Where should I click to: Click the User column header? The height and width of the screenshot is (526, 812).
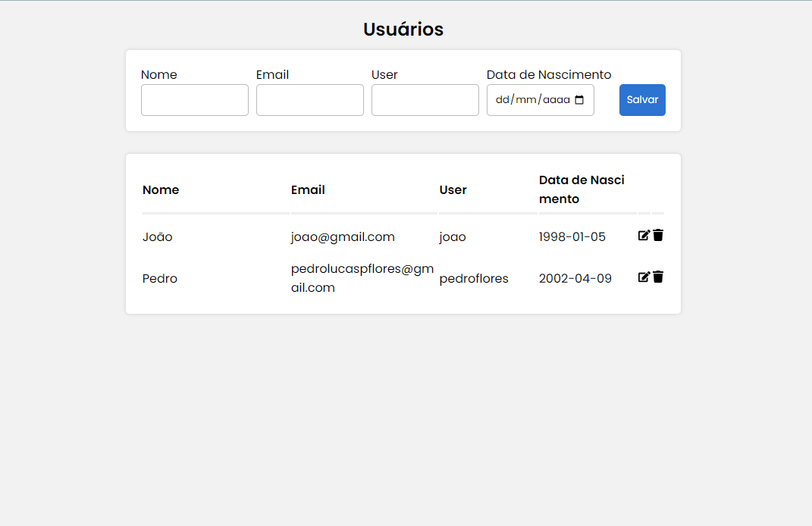pos(453,189)
